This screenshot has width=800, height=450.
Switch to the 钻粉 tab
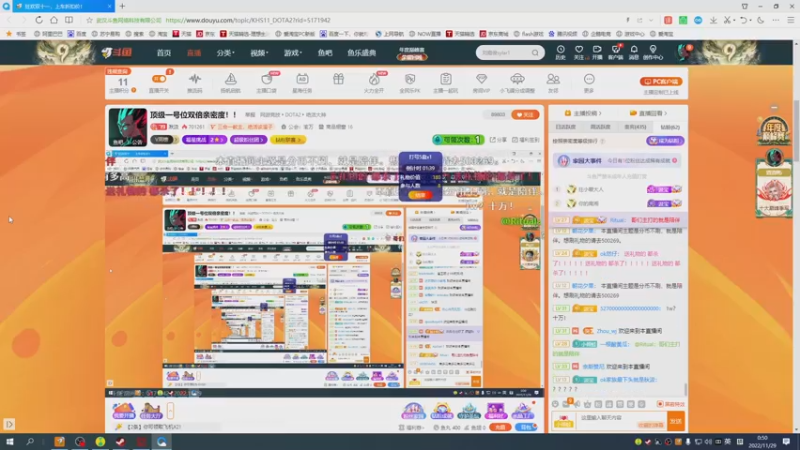coord(670,127)
